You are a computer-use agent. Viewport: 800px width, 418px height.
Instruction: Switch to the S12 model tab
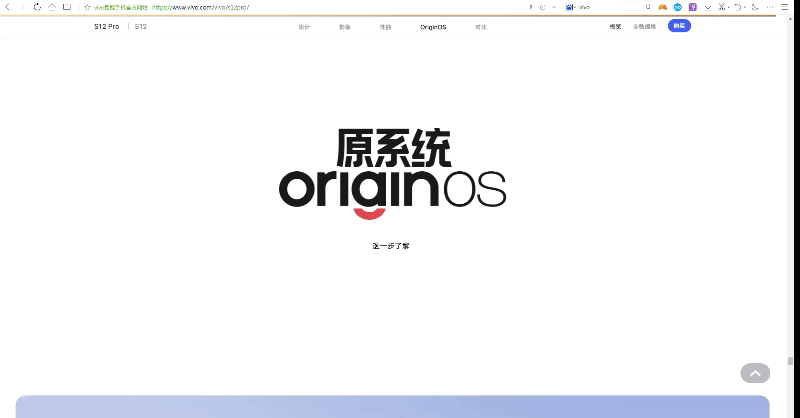(141, 27)
